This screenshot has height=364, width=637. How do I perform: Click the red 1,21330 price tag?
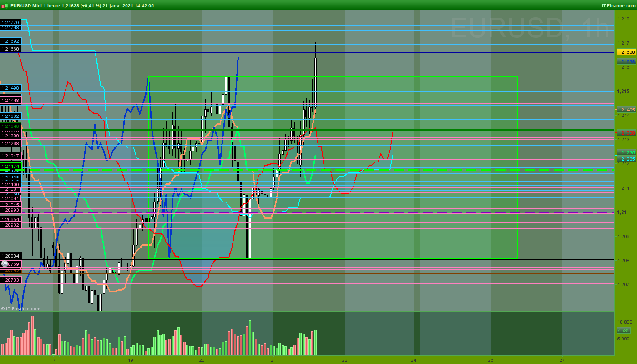pyautogui.click(x=626, y=132)
